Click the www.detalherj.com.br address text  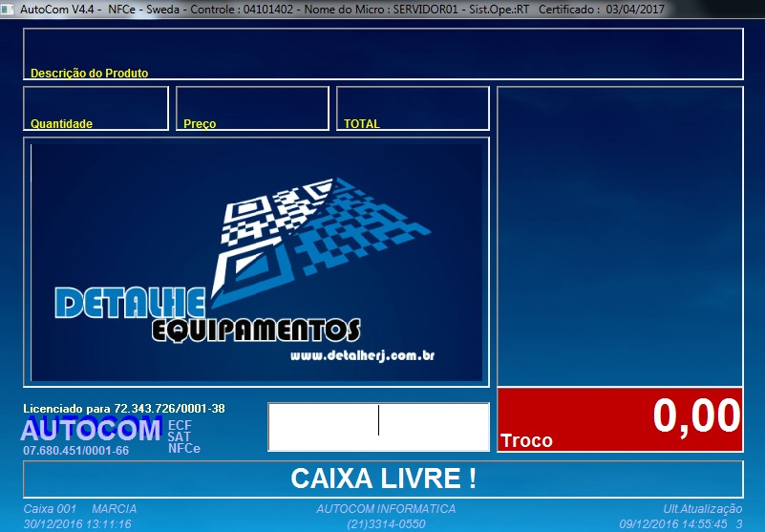click(x=363, y=356)
